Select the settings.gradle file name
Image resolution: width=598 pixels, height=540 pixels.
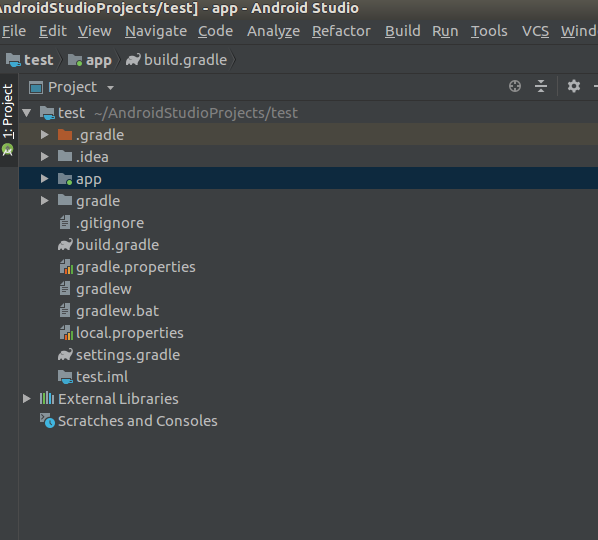coord(128,355)
